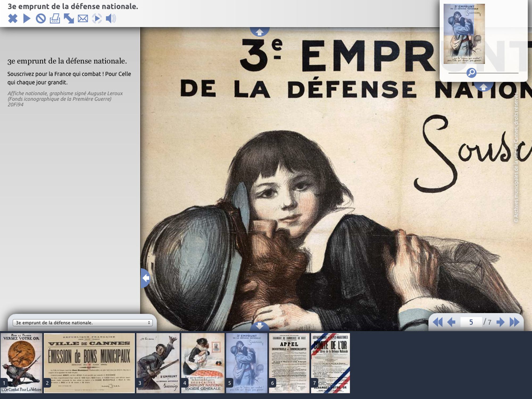Enter fullscreen with the diagonal arrows icon
Viewport: 532px width, 399px height.
tap(69, 19)
